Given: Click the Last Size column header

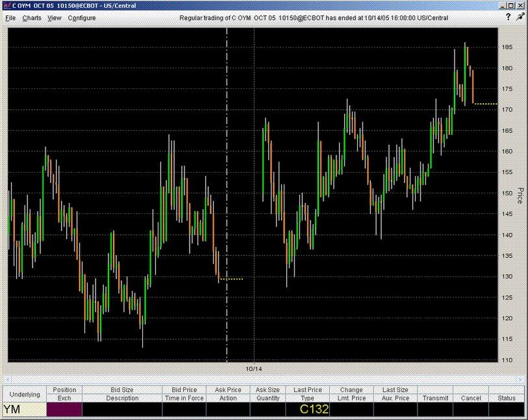Looking at the screenshot, I should coord(396,389).
